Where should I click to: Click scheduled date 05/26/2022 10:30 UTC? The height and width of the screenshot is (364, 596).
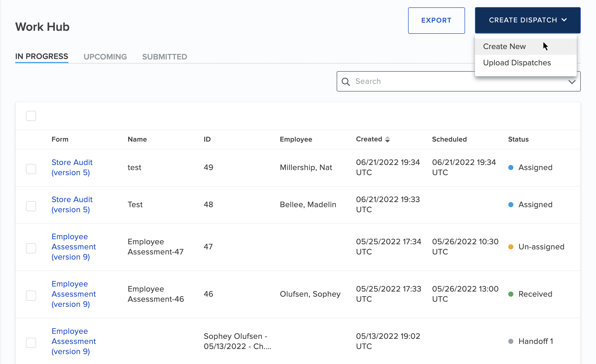(465, 247)
